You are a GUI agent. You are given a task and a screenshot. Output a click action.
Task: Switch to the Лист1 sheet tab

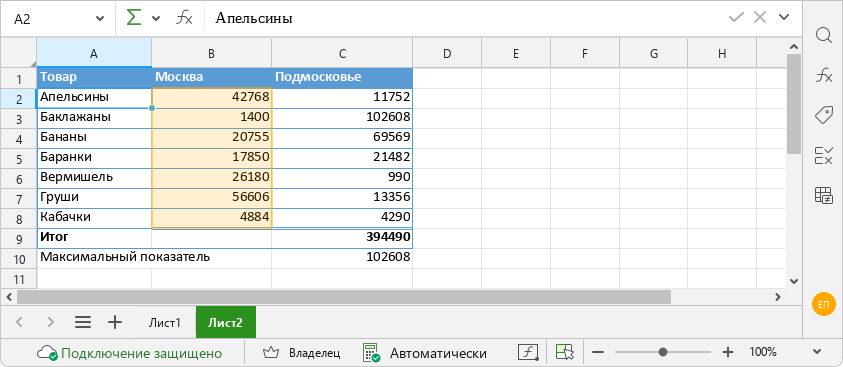165,322
